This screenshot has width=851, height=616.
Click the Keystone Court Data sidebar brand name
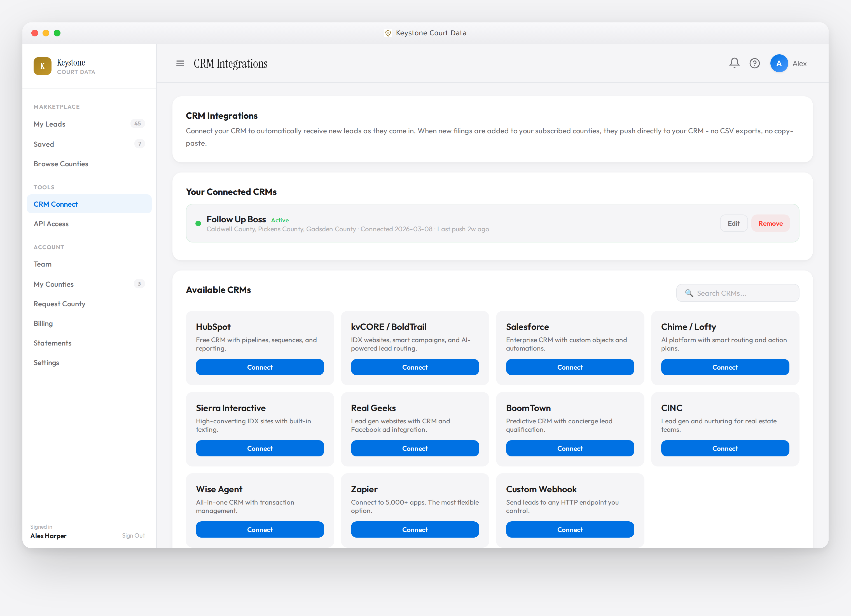[x=76, y=66]
